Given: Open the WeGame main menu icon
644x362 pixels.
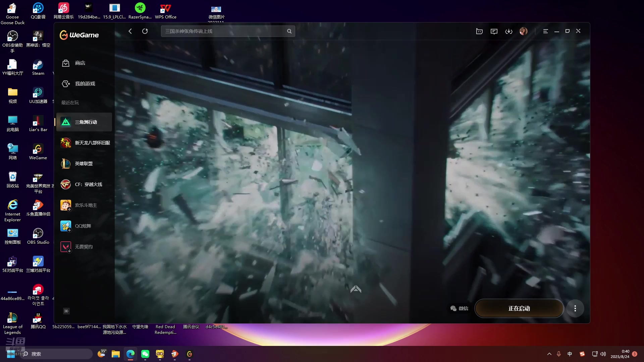Looking at the screenshot, I should click(x=546, y=31).
